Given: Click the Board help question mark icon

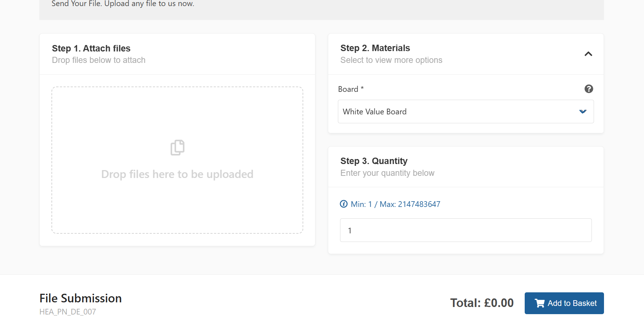Looking at the screenshot, I should tap(589, 89).
